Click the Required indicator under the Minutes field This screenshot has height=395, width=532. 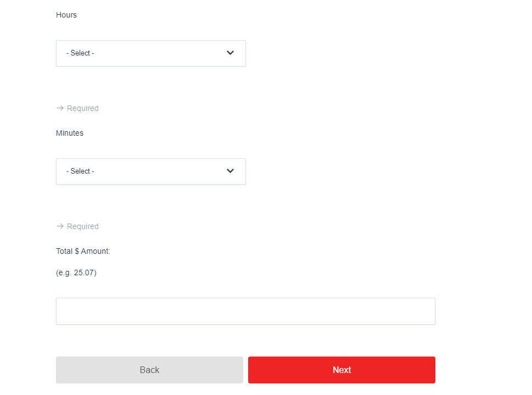82,226
